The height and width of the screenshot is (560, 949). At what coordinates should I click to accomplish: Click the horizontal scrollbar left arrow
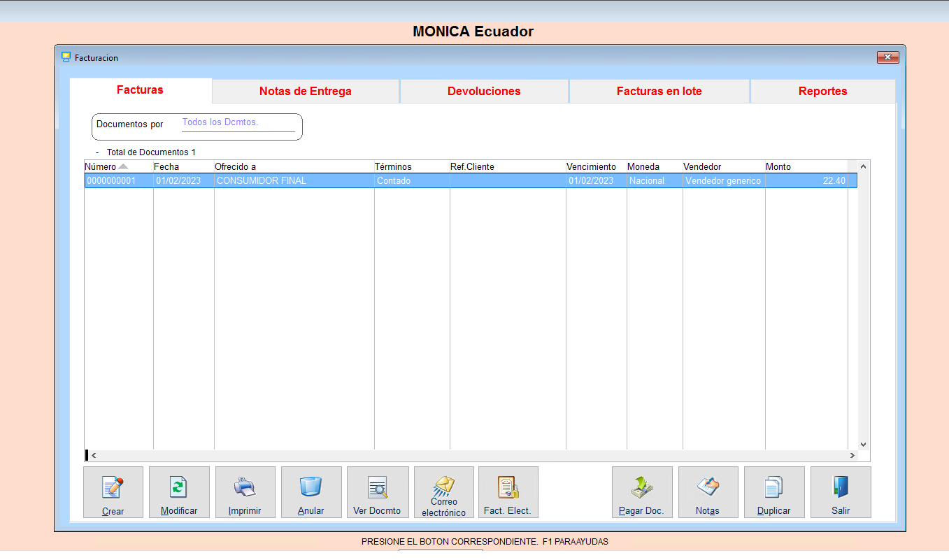(x=94, y=455)
